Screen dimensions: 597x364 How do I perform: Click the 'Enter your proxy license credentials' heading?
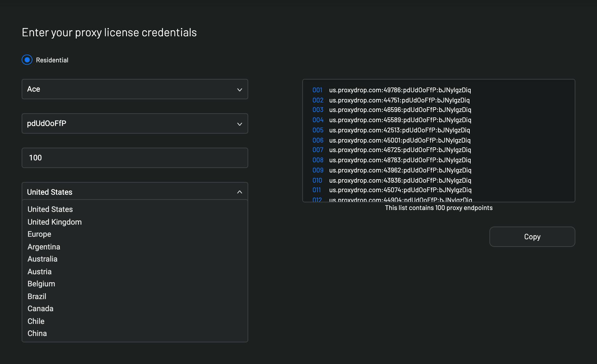pos(109,32)
